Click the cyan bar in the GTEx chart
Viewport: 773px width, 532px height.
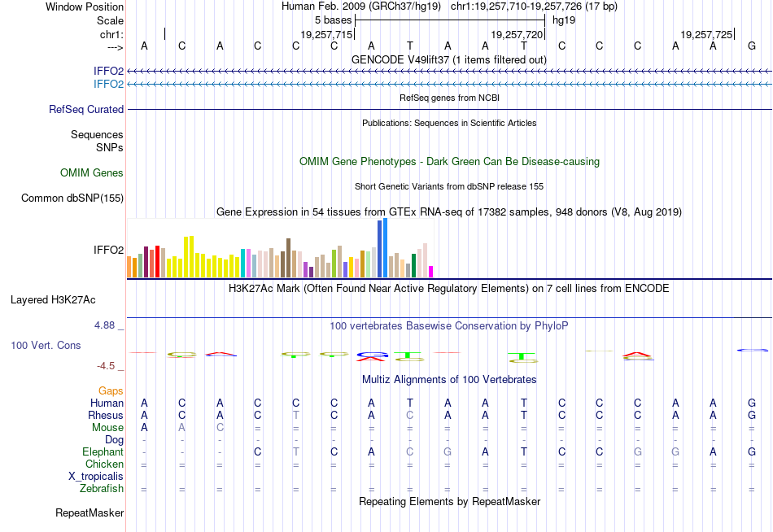point(243,264)
